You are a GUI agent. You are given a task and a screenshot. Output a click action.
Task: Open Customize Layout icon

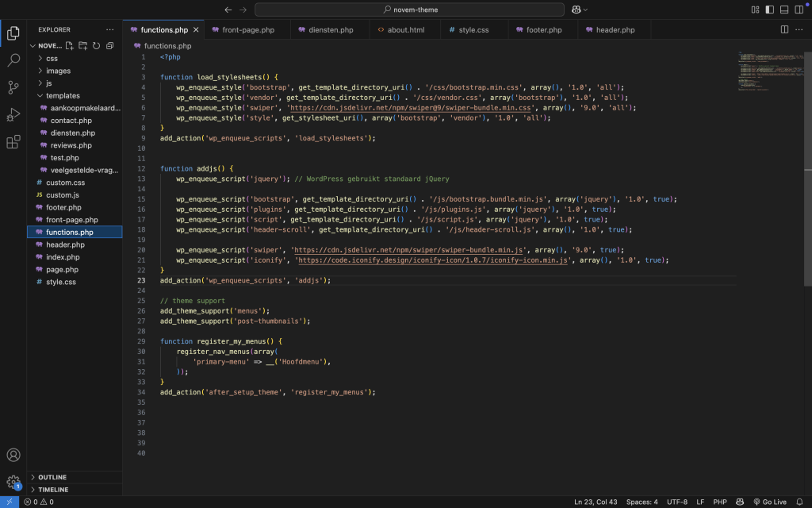[755, 10]
